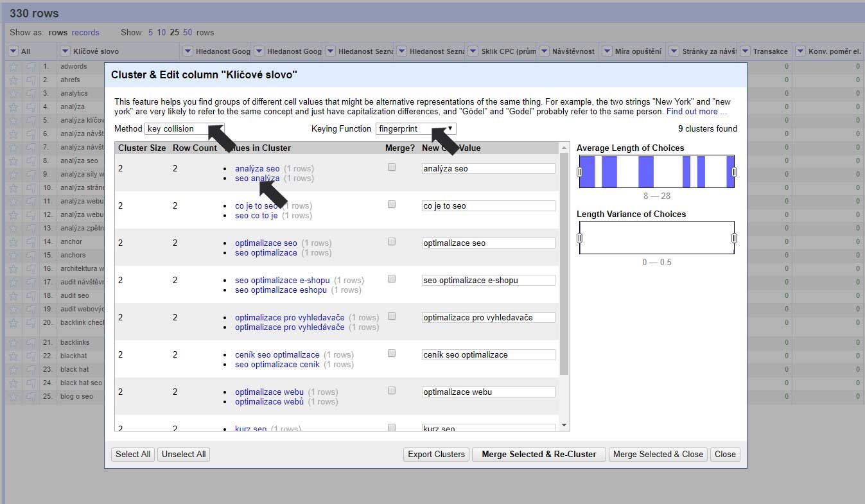Viewport: 865px width, 504px height.
Task: Star row 22 blackhat
Action: [x=13, y=356]
